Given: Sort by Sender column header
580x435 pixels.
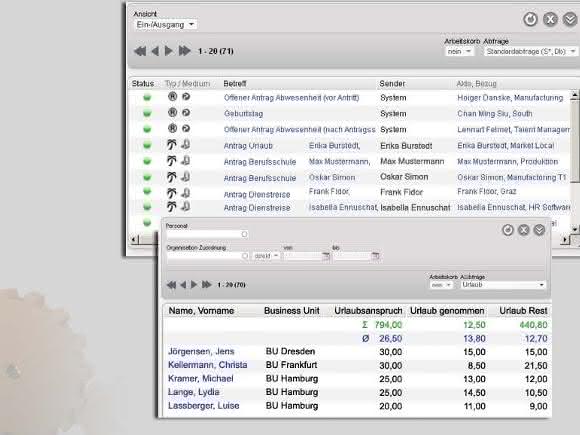Looking at the screenshot, I should point(392,84).
